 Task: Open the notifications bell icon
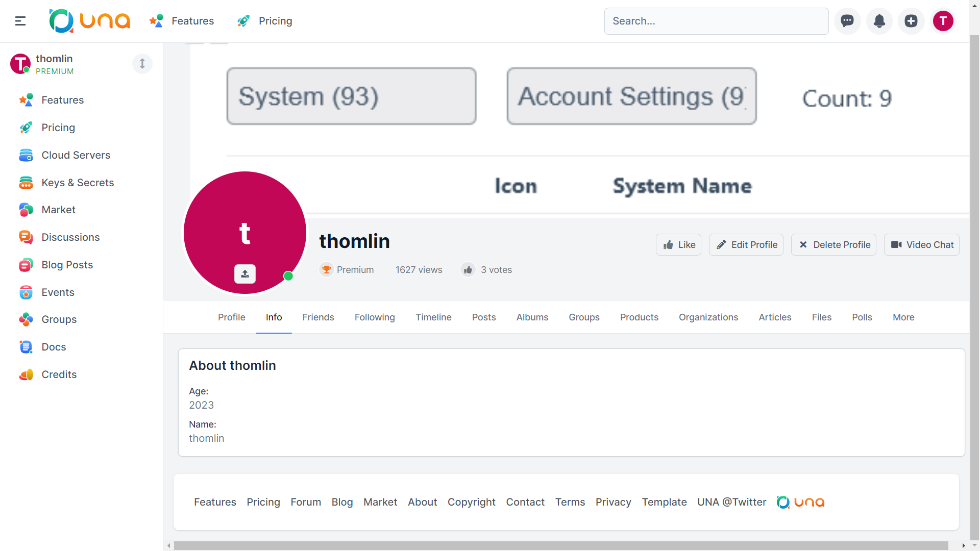tap(879, 21)
